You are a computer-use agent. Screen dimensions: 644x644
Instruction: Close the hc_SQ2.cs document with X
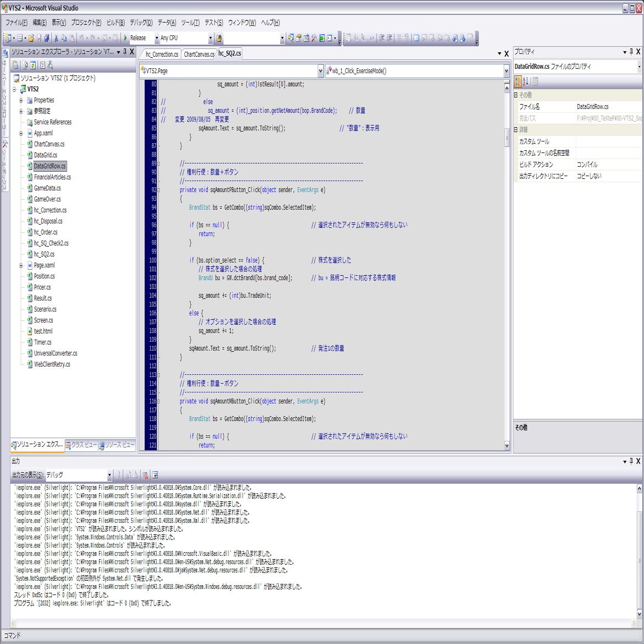point(506,54)
